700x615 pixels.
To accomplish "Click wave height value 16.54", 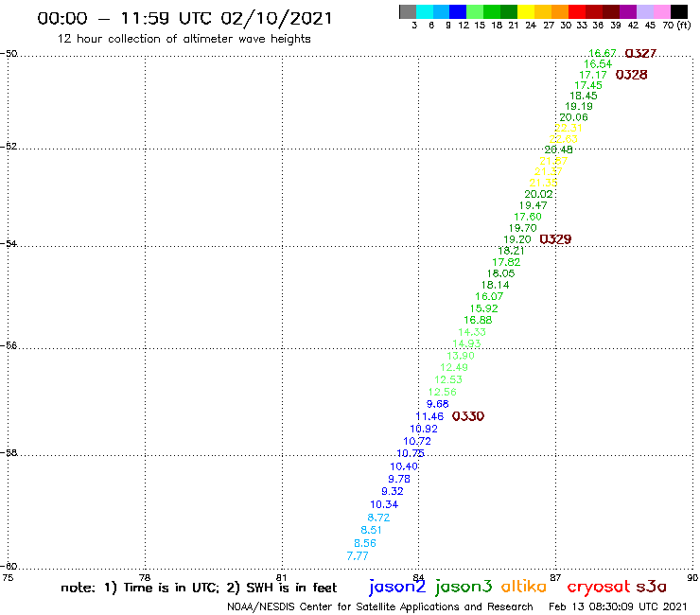I will 598,64.
